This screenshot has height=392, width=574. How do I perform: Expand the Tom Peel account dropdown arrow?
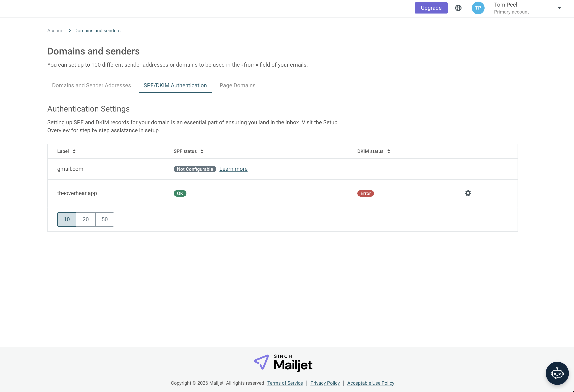tap(559, 8)
